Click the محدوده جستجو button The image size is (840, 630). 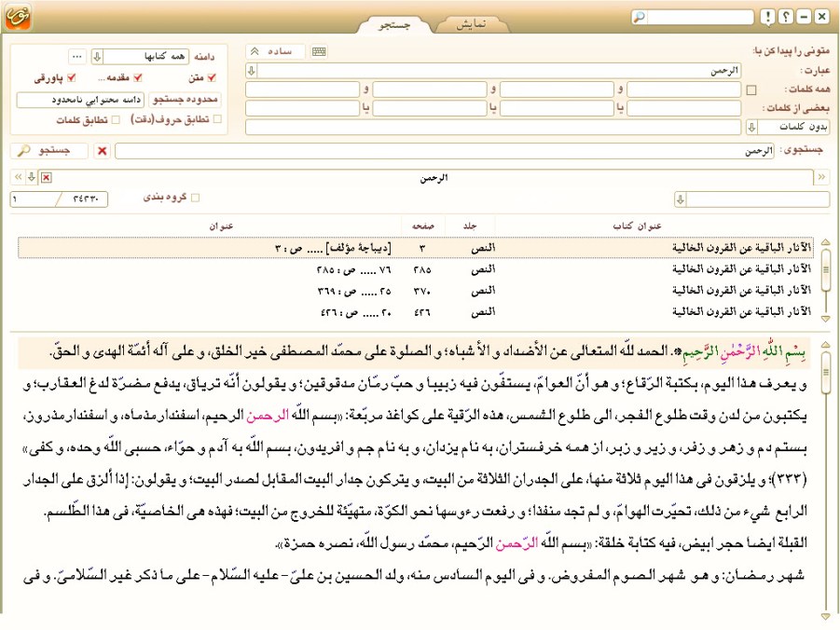point(185,100)
